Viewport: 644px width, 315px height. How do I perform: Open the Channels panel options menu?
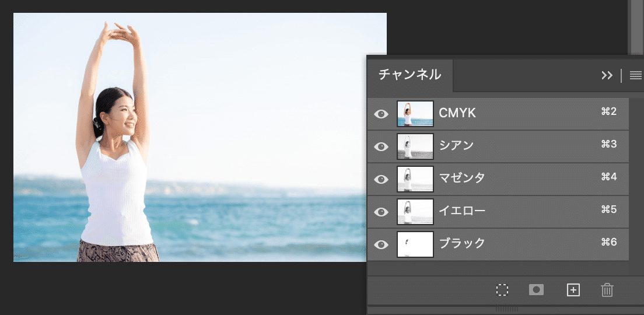(x=635, y=75)
